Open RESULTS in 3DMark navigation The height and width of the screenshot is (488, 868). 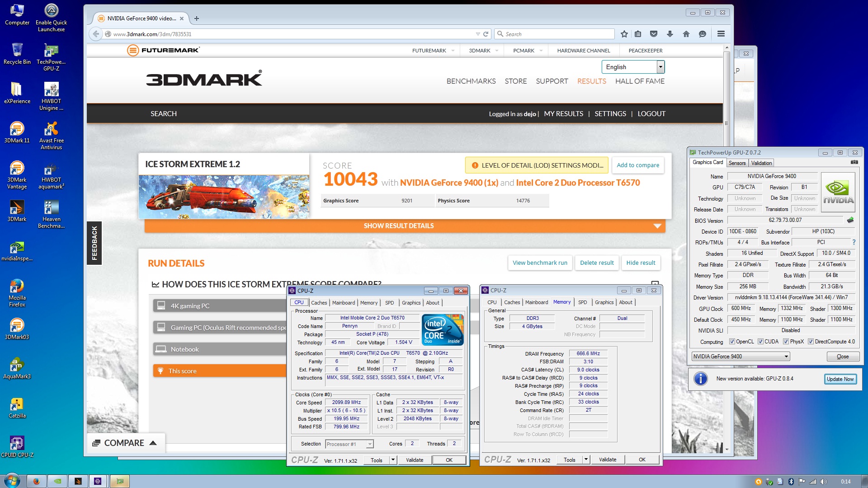(x=591, y=81)
